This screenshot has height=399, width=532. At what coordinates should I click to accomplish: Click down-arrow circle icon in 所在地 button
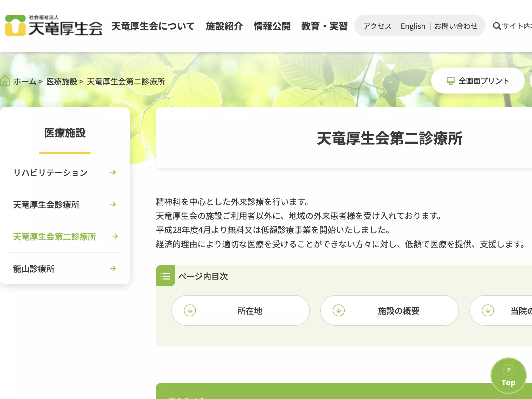pos(190,310)
